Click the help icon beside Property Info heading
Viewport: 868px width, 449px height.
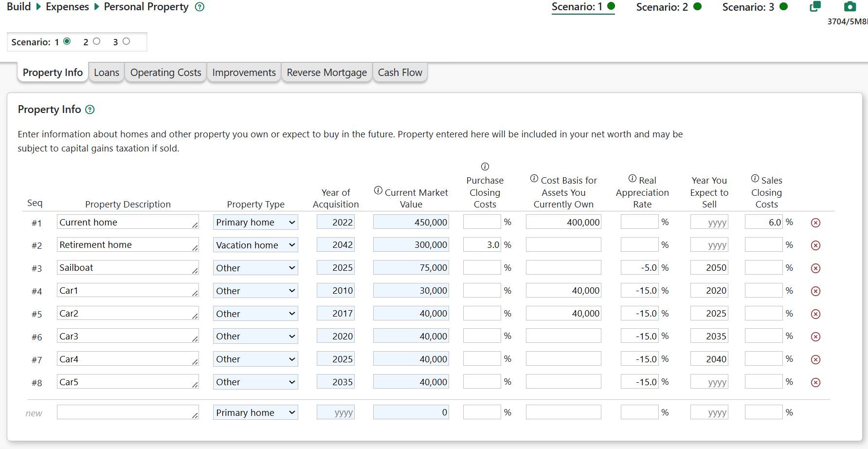click(x=90, y=110)
